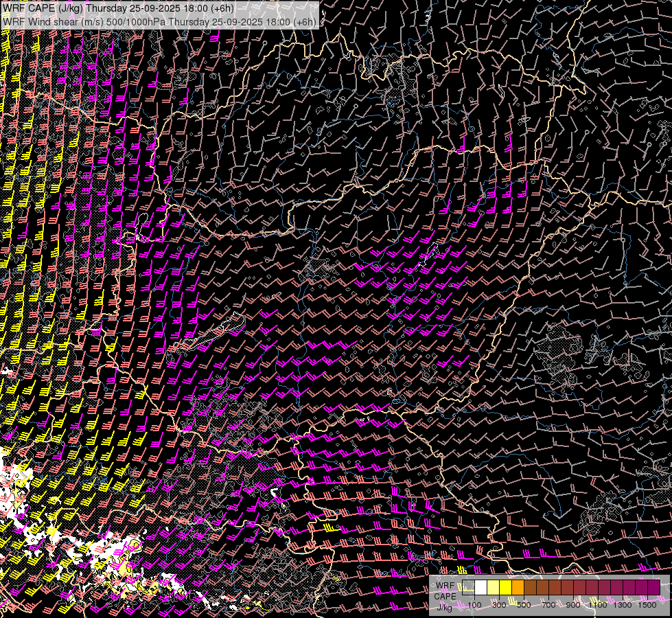Select the 1100 value on the legend
672x618 pixels.
coord(599,605)
